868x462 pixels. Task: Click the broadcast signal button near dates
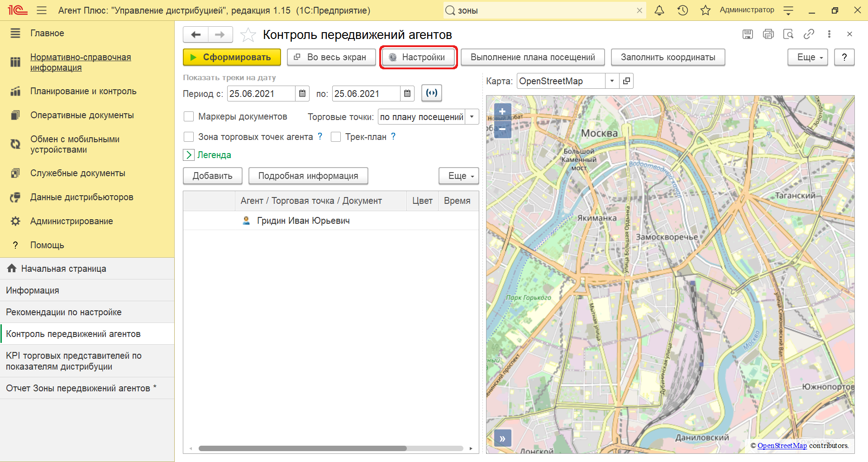[x=432, y=93]
